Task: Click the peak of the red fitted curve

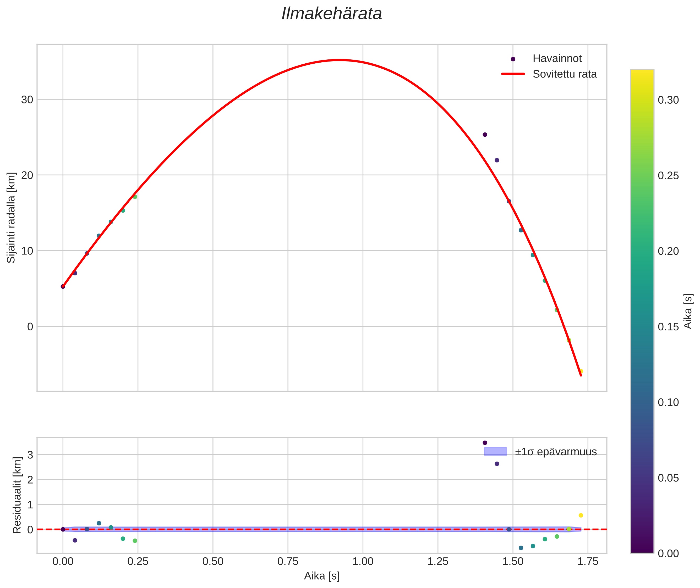Action: point(339,60)
